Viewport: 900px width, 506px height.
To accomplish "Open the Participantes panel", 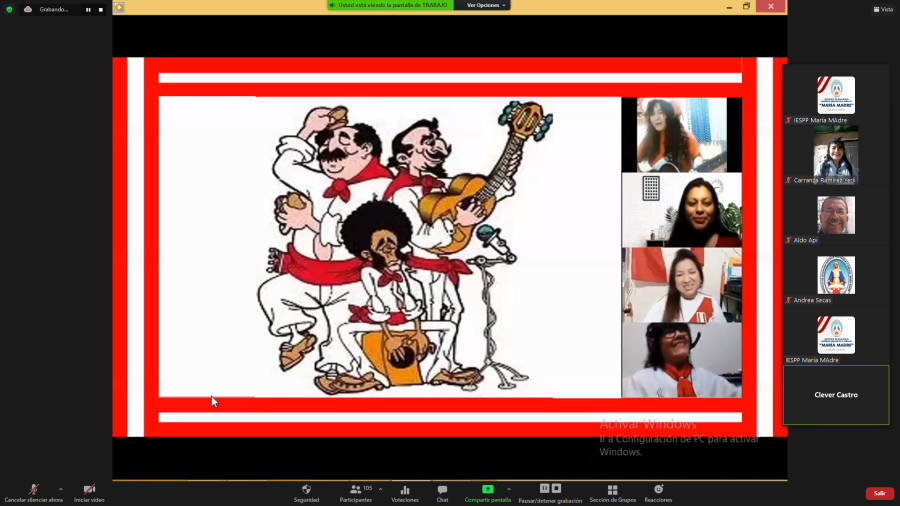I will (355, 490).
